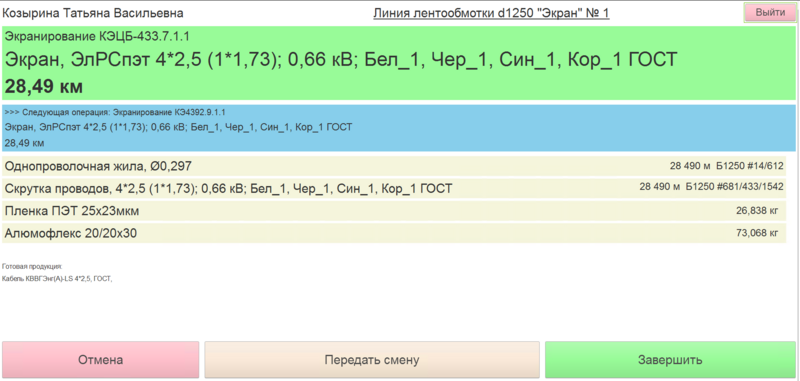Viewport: 800px width, 381px height.
Task: Click the Экранирование КЭЦБ-433.7.1.1 heading
Action: (x=97, y=37)
